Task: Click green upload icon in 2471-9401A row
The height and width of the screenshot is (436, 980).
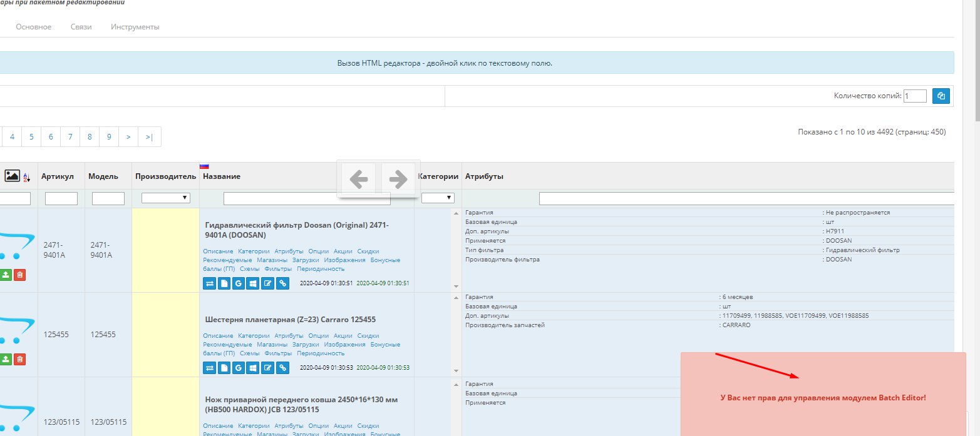Action: point(6,275)
